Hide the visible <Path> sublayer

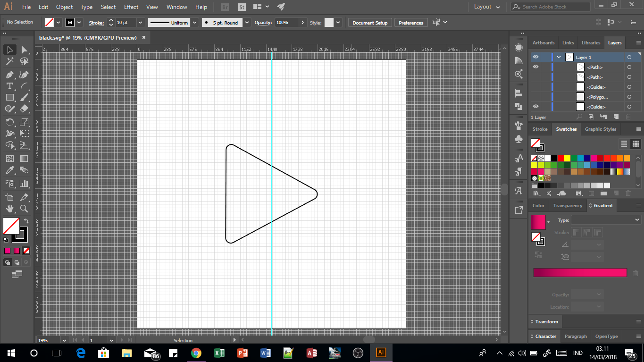click(x=535, y=67)
